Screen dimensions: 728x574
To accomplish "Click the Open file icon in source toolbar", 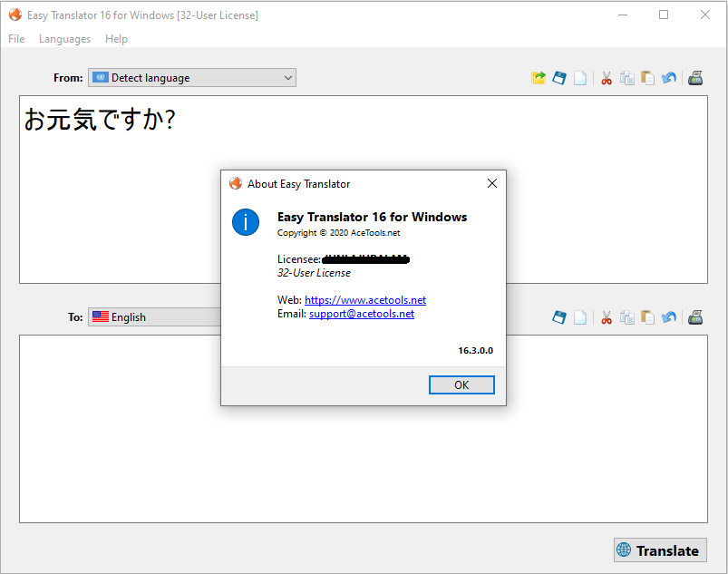I will (539, 78).
